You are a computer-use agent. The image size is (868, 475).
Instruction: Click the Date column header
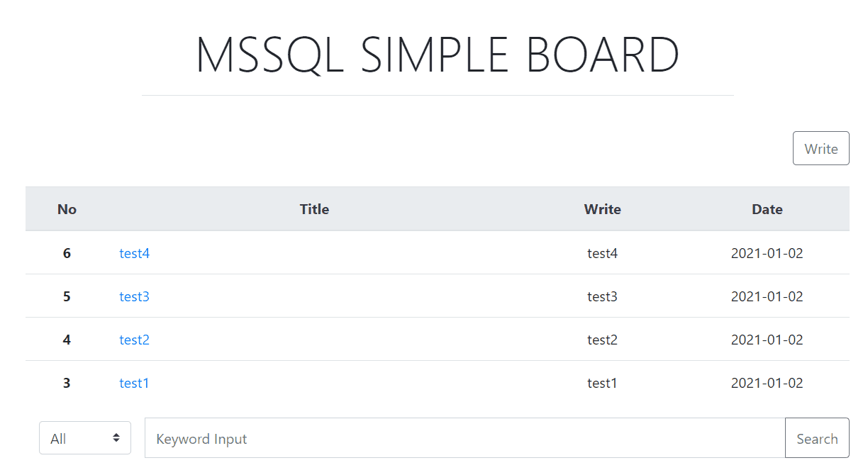click(x=767, y=209)
